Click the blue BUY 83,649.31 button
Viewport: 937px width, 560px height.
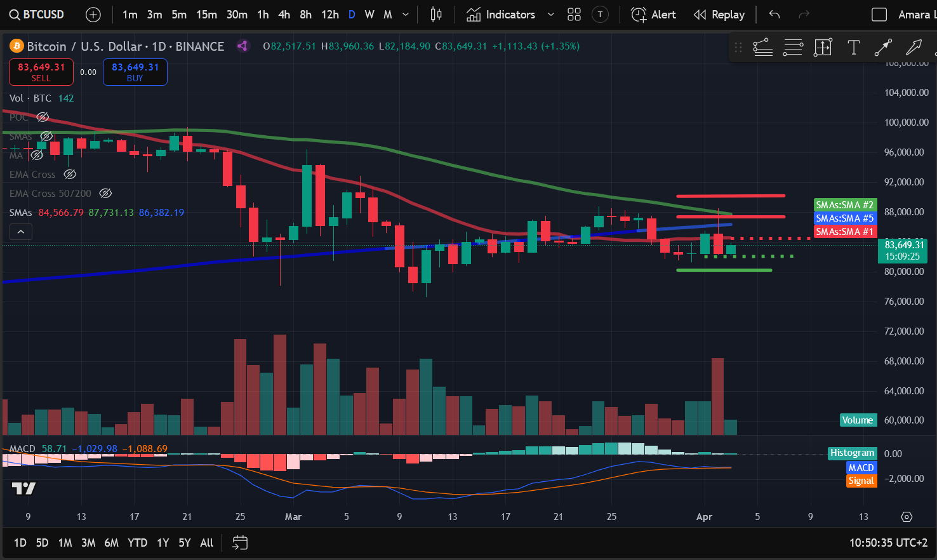135,72
